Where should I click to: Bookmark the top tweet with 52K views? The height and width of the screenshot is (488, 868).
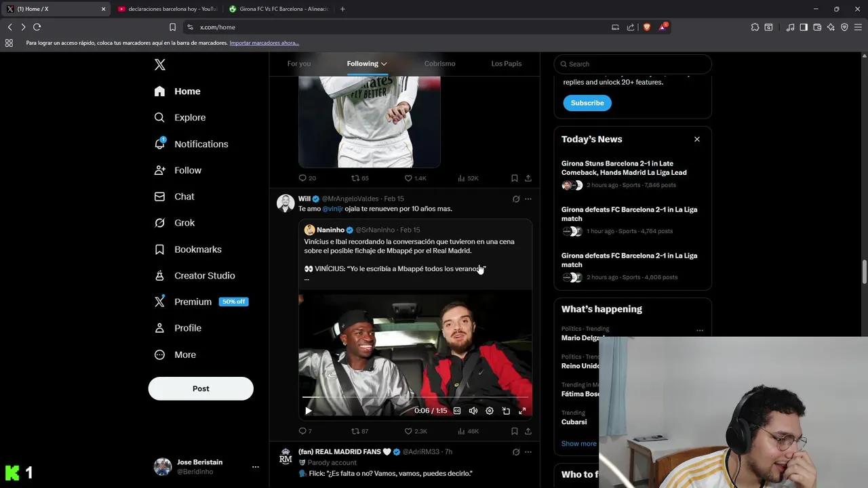pos(514,178)
